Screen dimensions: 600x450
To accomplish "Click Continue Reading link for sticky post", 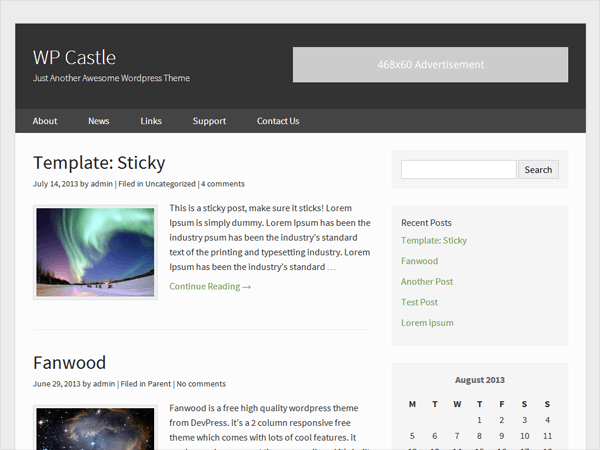I will pyautogui.click(x=210, y=287).
